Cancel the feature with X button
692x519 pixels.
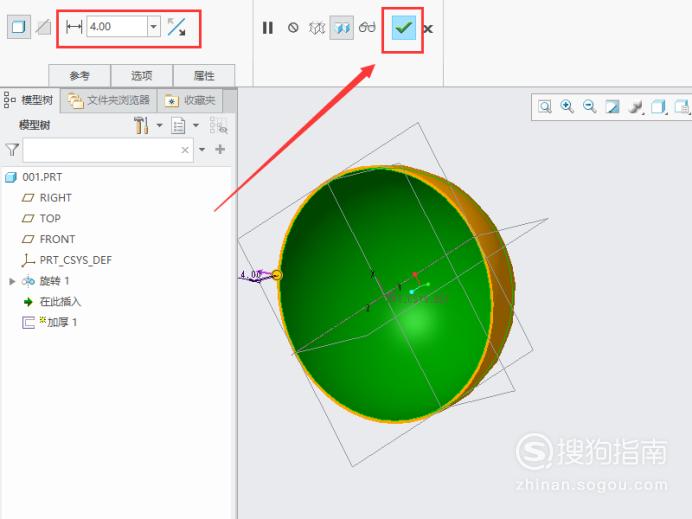point(428,30)
